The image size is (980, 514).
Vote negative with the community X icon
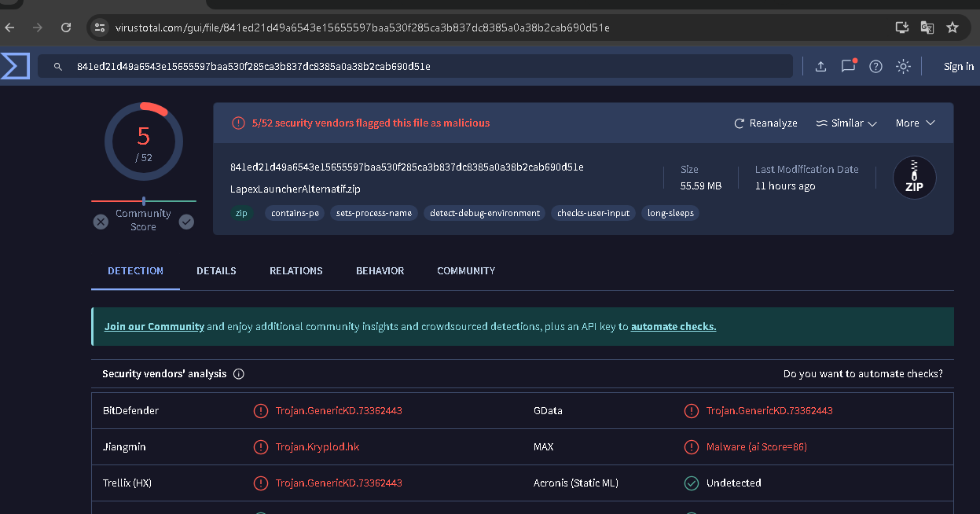(x=101, y=222)
